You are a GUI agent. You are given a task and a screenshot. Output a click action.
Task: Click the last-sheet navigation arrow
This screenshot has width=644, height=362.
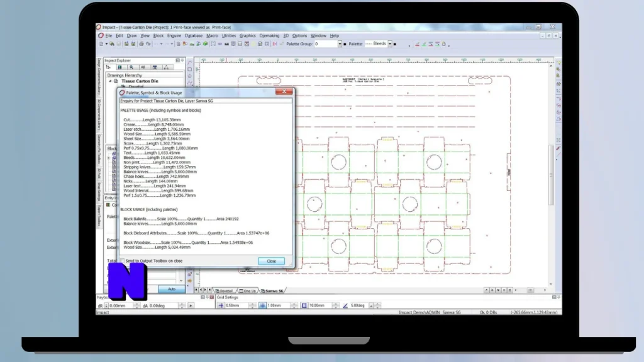(x=210, y=290)
